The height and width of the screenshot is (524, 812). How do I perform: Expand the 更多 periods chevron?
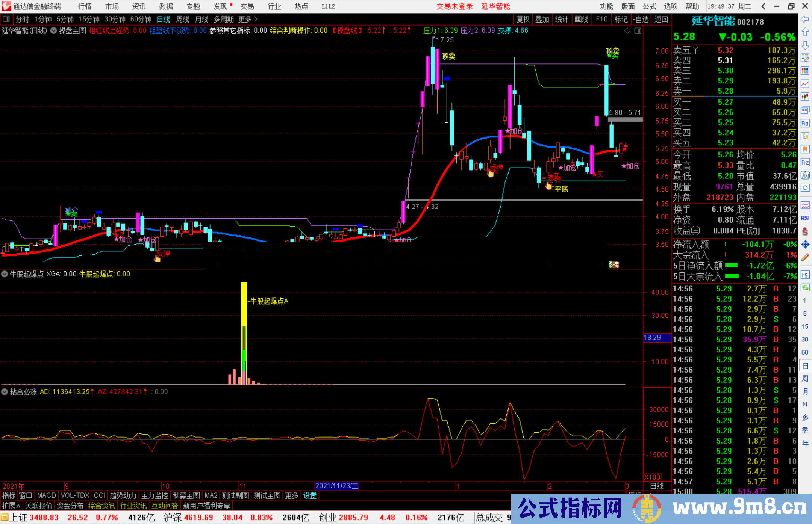click(x=256, y=19)
